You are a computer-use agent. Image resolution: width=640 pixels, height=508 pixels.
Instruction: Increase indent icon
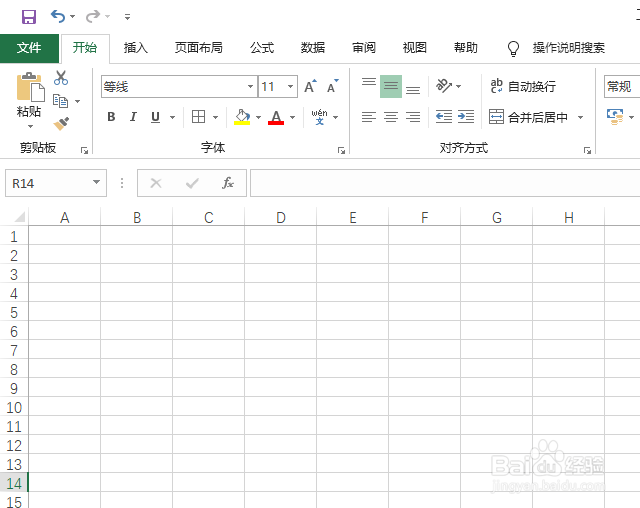[466, 117]
